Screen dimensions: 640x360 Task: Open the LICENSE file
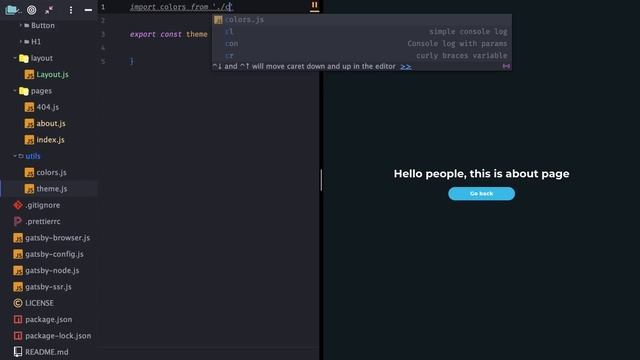pos(39,303)
